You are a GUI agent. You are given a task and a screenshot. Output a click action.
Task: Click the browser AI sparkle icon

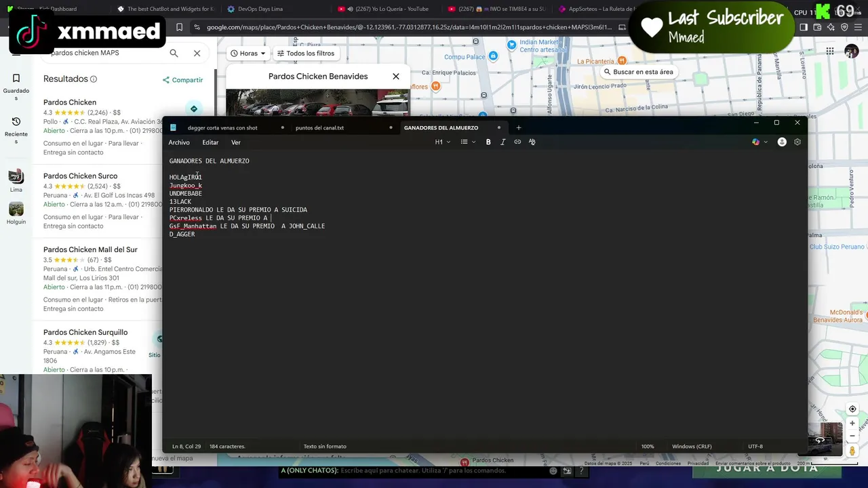(x=831, y=27)
